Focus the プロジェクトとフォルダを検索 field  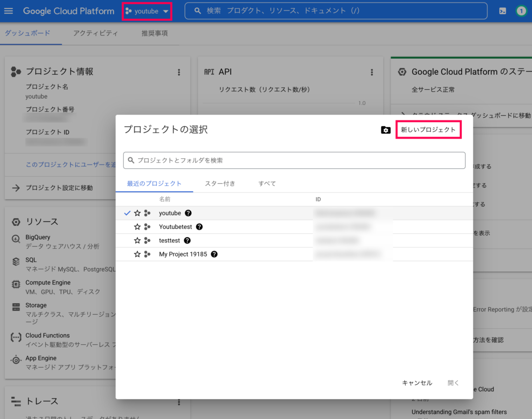click(x=294, y=160)
